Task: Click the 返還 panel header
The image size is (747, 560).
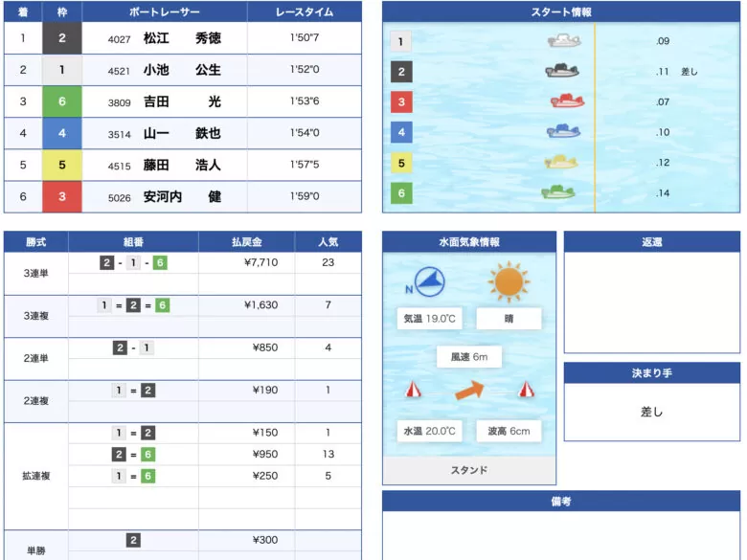Action: [652, 242]
